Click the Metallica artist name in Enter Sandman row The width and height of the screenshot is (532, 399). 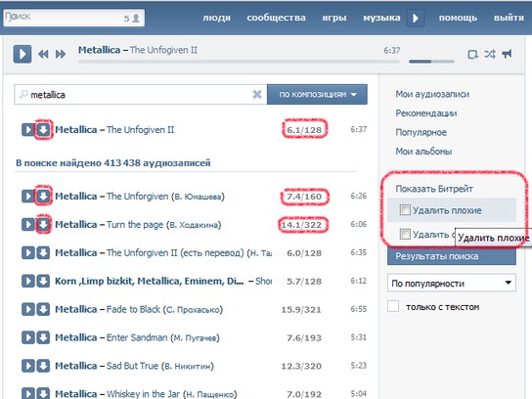(x=76, y=337)
